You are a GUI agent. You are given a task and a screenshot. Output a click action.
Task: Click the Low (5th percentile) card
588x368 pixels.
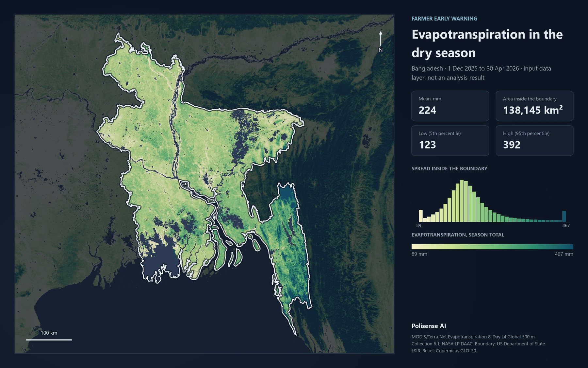point(450,141)
